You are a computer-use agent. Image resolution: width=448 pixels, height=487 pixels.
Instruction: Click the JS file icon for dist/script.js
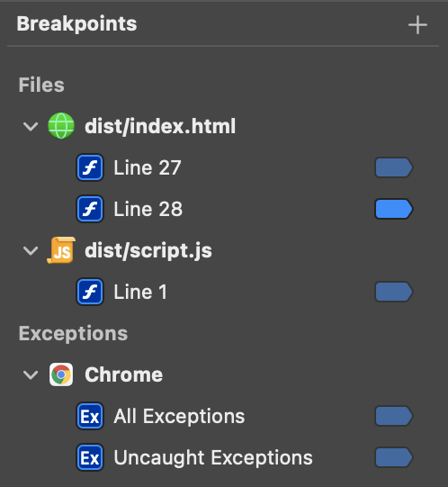(61, 250)
